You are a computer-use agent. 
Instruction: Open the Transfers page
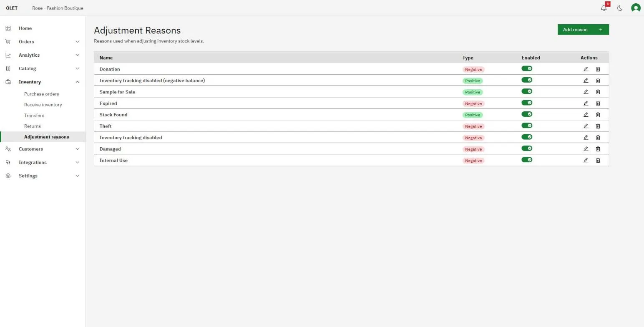click(34, 116)
